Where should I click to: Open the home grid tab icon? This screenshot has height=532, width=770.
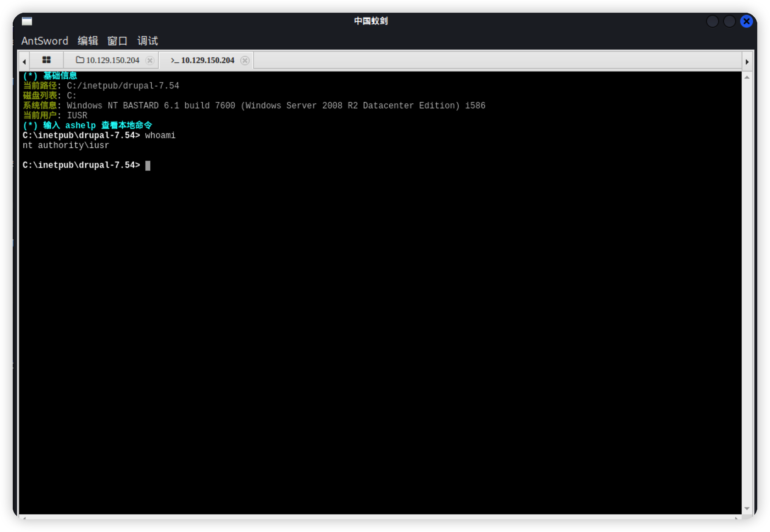coord(46,60)
